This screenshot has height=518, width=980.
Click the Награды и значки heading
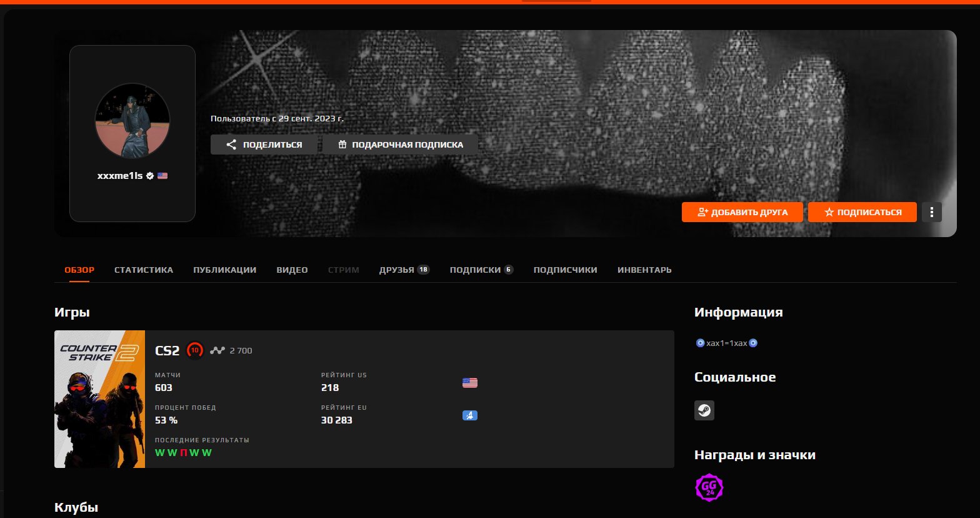755,455
